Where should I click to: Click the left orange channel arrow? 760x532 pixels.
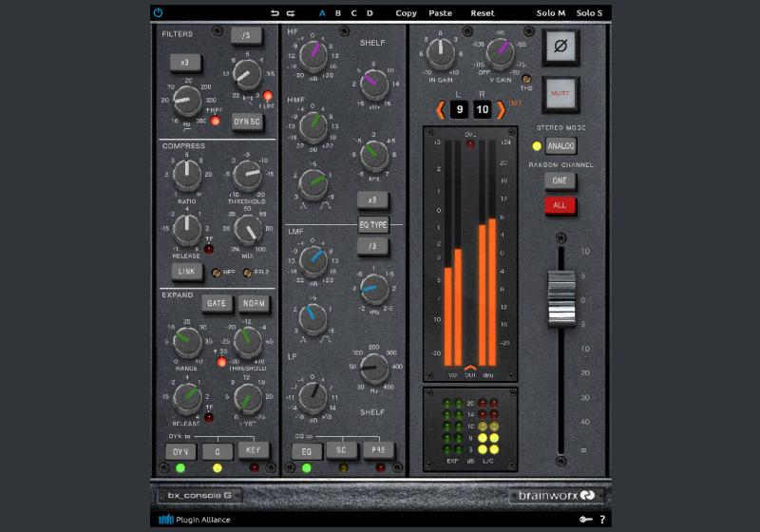[441, 109]
